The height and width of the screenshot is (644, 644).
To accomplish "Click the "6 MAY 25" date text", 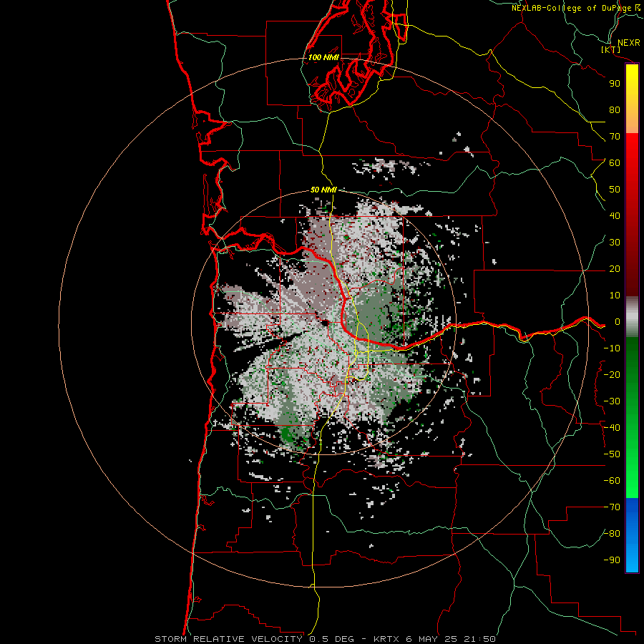I will [x=431, y=639].
